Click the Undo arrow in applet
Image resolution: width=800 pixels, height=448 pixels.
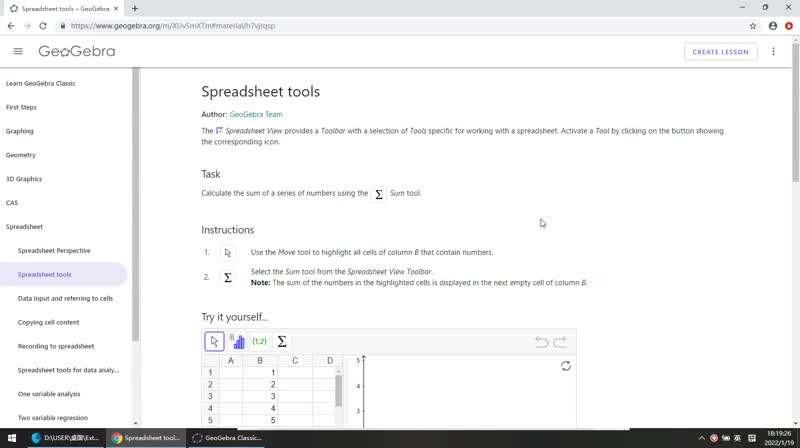coord(541,342)
